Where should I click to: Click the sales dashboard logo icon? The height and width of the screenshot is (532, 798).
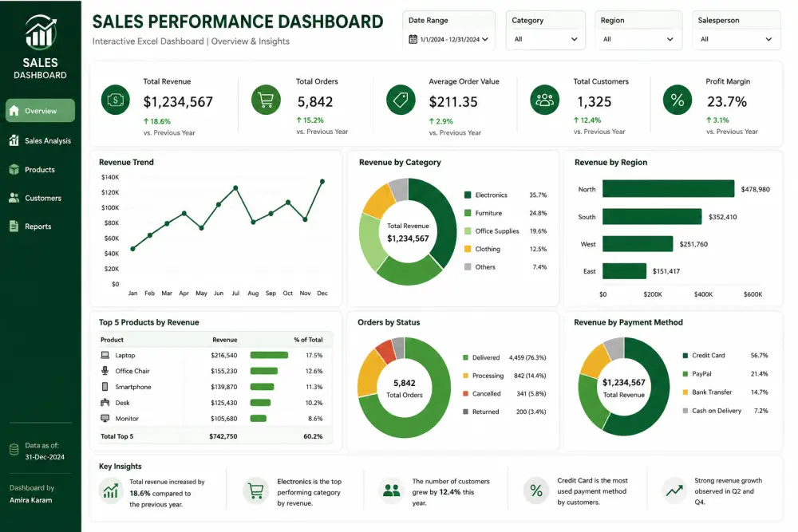41,32
